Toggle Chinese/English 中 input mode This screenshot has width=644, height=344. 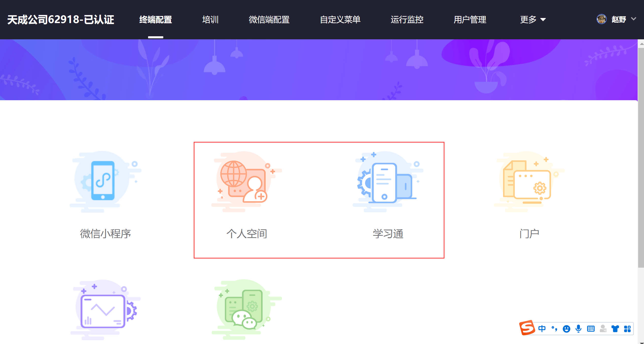[x=542, y=329]
